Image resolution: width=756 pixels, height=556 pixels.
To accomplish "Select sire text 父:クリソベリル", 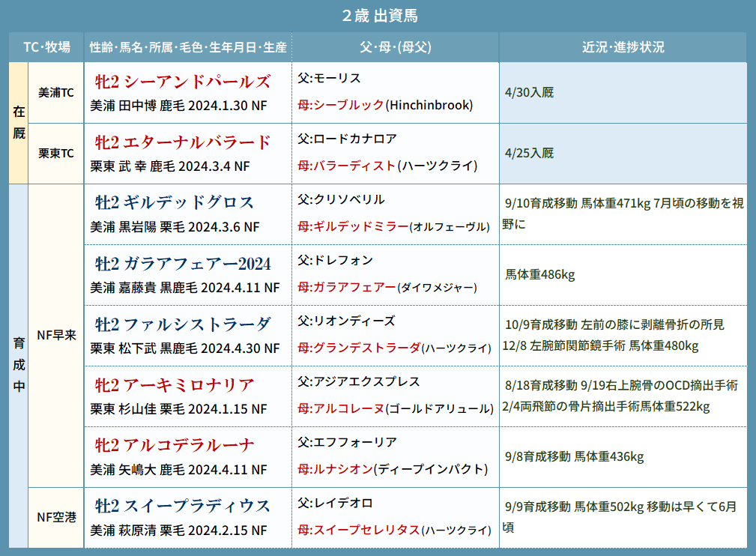I will tap(341, 199).
